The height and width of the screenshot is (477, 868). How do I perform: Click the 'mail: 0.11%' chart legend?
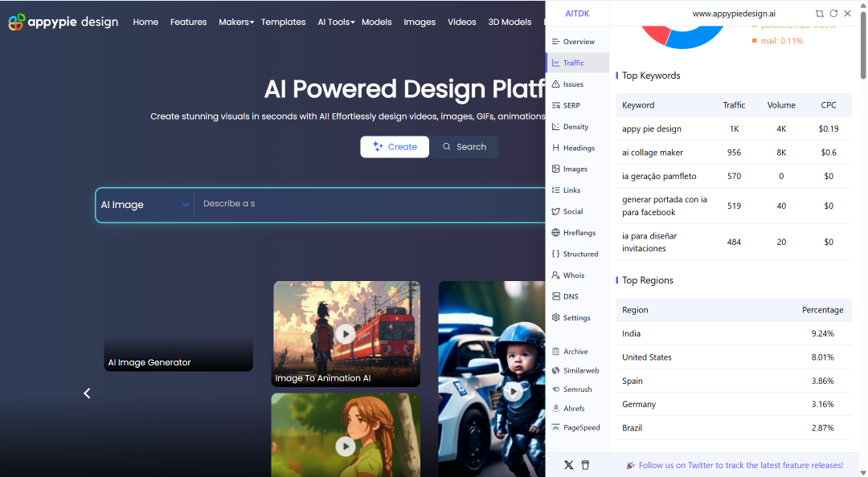[x=777, y=41]
